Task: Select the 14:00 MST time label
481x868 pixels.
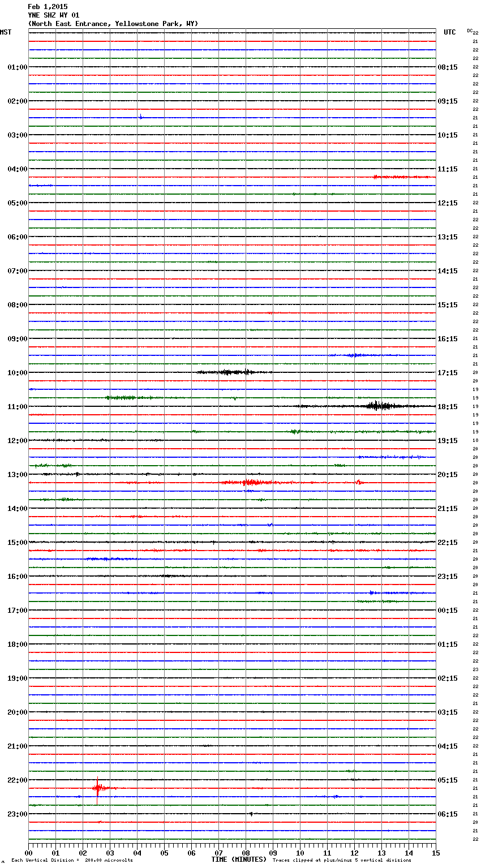Action: point(18,509)
